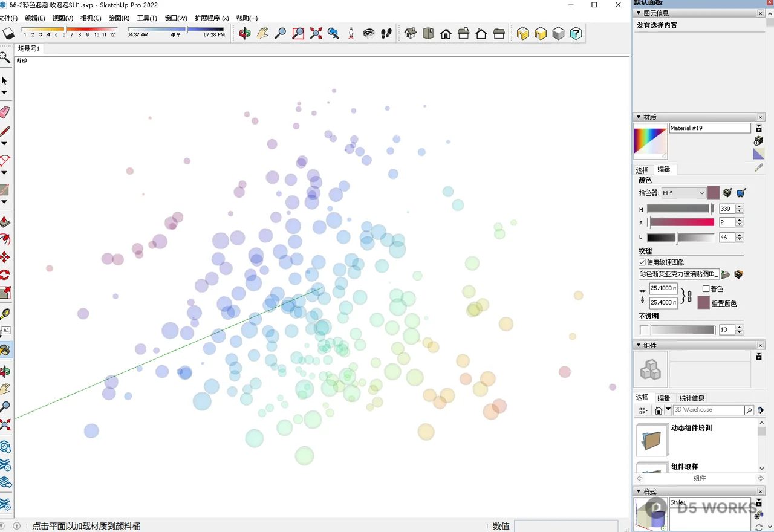Browse for texture image file

pyautogui.click(x=726, y=274)
